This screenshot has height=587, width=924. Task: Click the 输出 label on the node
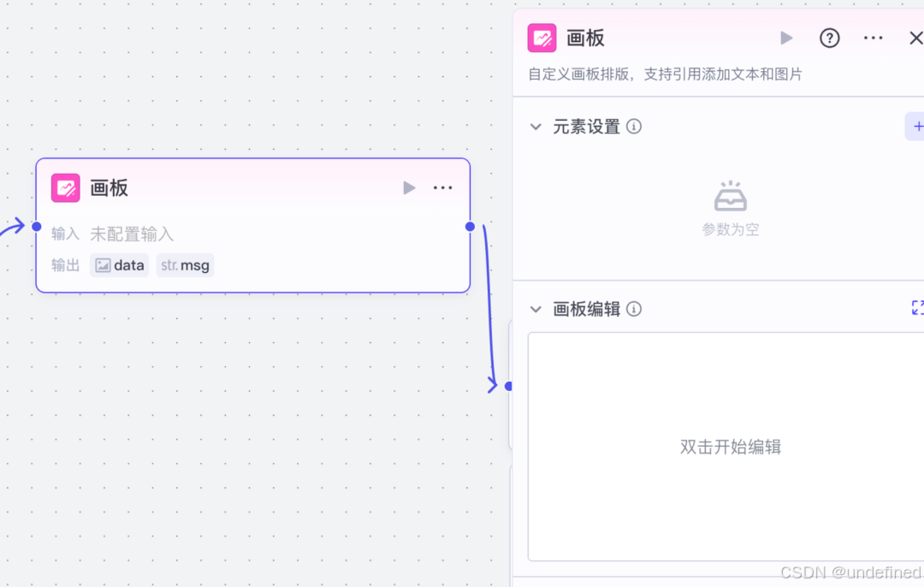pos(65,265)
